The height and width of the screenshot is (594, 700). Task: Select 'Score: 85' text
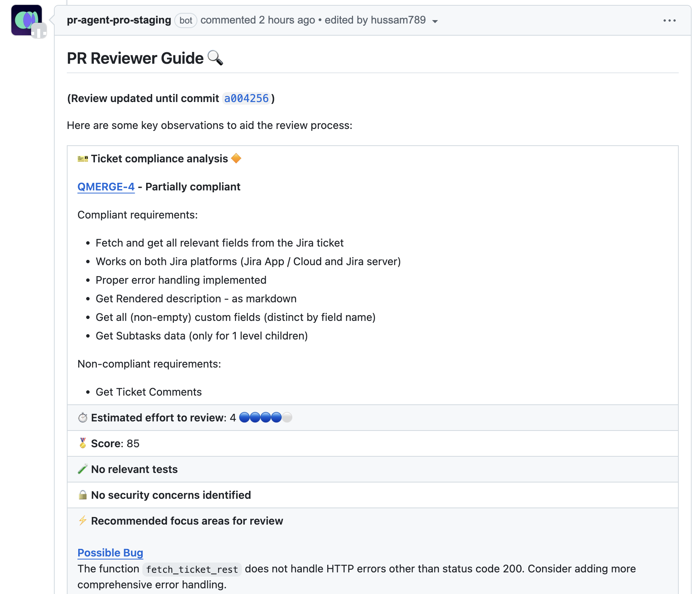coord(115,443)
